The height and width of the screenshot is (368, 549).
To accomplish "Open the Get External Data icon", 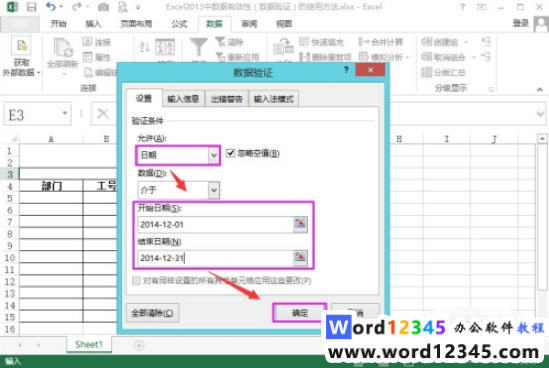I will pyautogui.click(x=21, y=46).
